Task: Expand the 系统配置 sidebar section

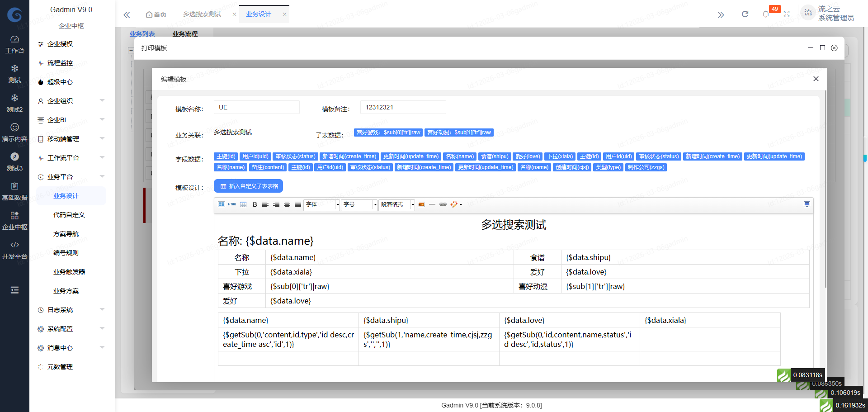Action: [x=60, y=329]
